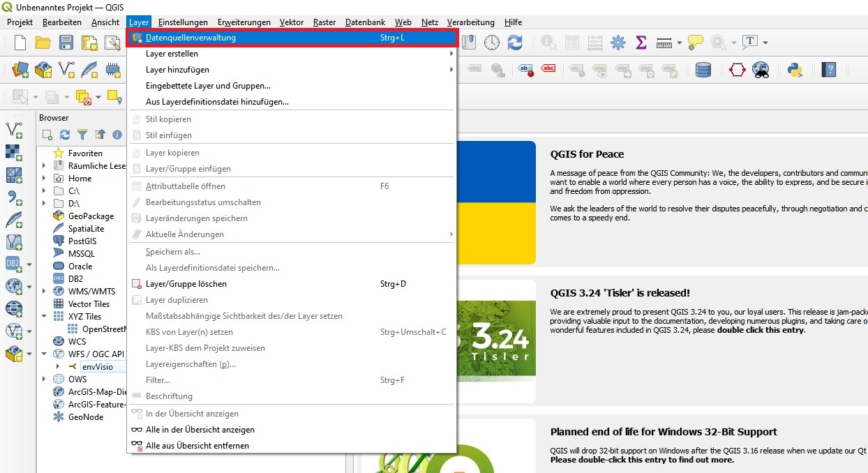Open the field calculator gear toolbox icon

click(618, 43)
